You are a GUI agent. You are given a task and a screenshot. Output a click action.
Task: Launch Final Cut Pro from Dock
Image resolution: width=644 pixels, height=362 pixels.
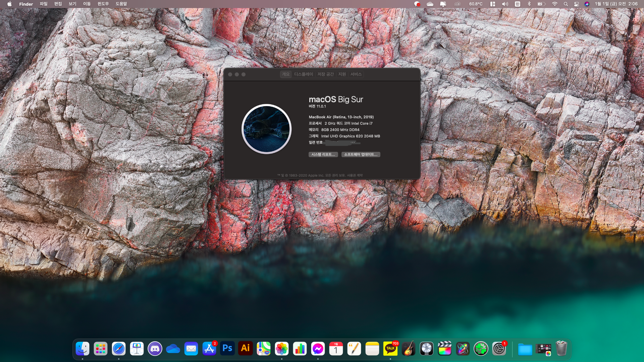point(445,349)
